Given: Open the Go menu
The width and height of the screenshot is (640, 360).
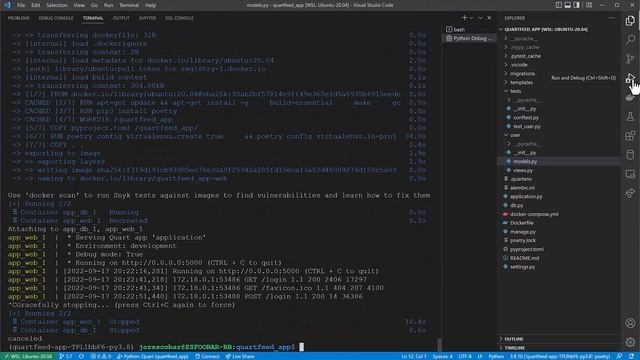Looking at the screenshot, I should 94,5.
